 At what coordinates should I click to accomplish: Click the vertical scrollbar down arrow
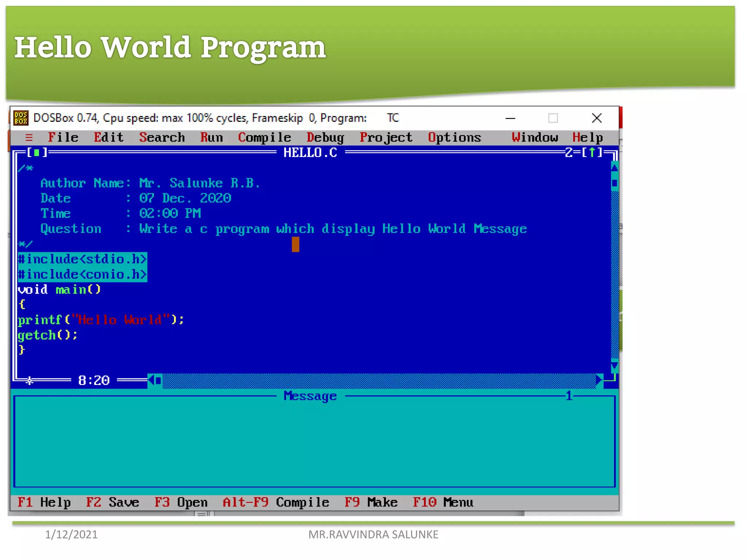click(x=615, y=366)
